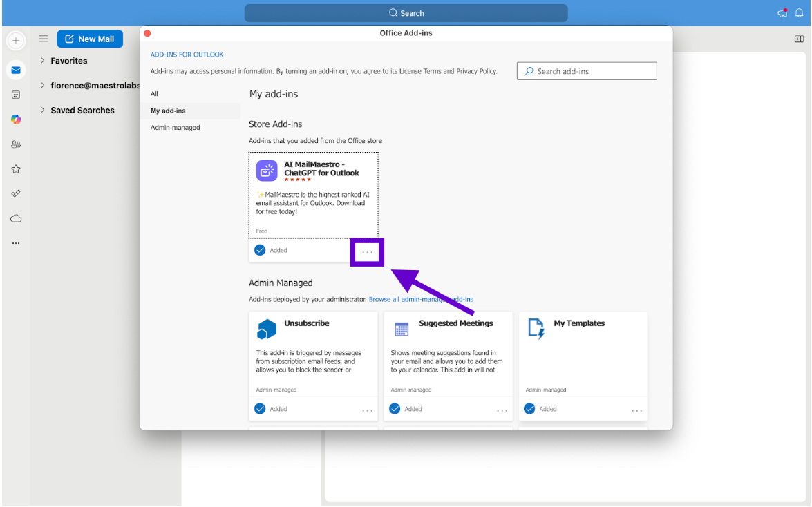Open the Mail view in sidebar
The width and height of the screenshot is (812, 507).
click(x=16, y=70)
